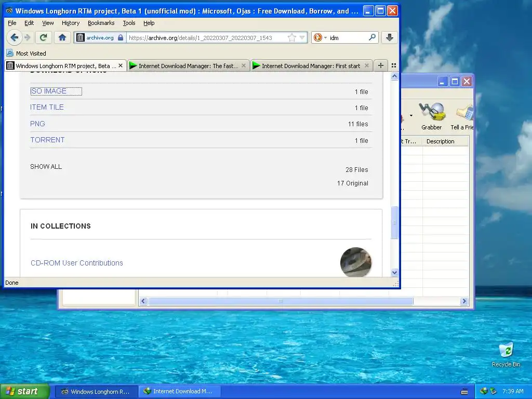
Task: Maximize the Internet Download Manager window
Action: [x=455, y=82]
